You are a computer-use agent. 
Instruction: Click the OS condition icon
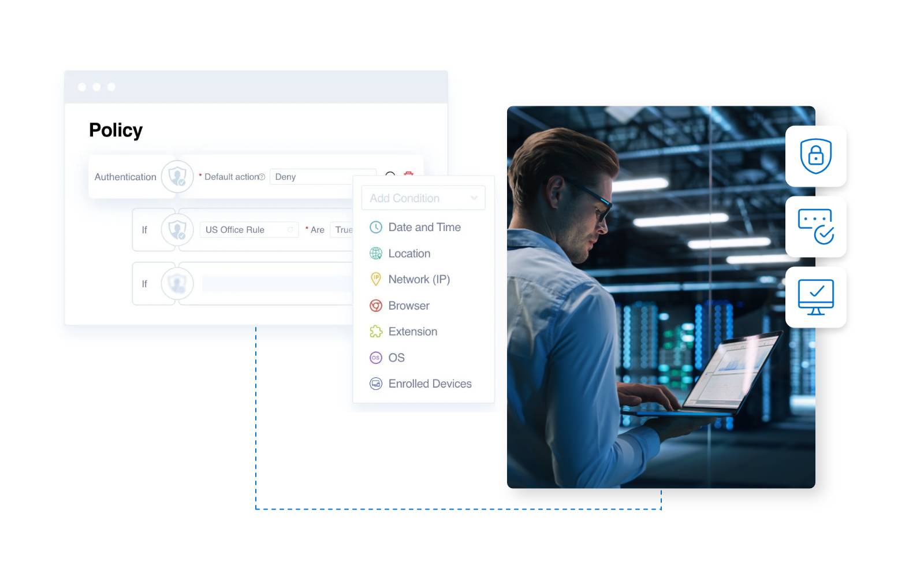[375, 358]
